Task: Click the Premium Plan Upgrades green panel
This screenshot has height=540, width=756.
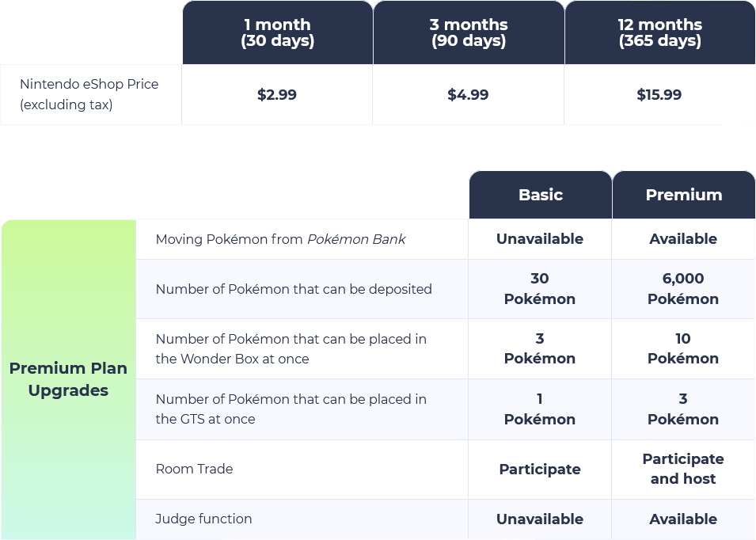Action: [x=68, y=379]
